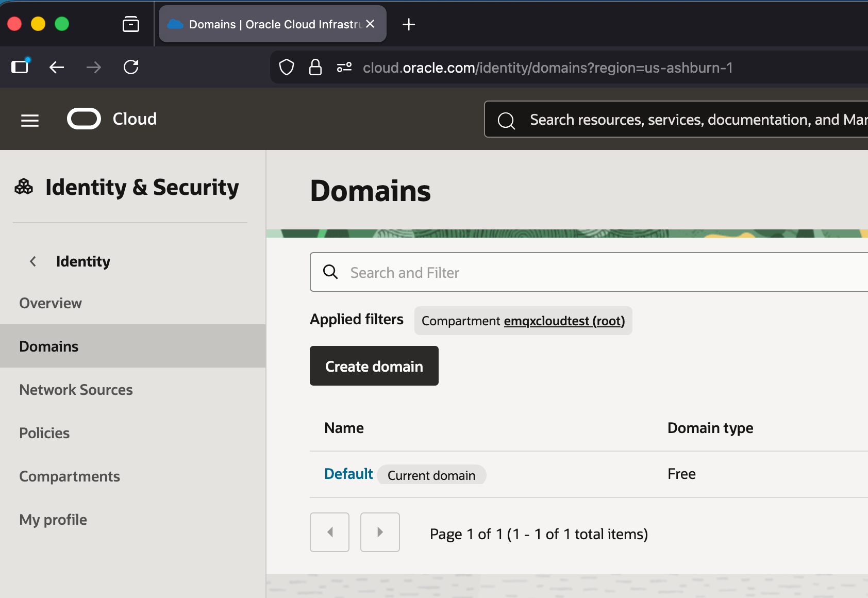The height and width of the screenshot is (598, 868).
Task: Click the Identity & Security heading text
Action: point(142,187)
